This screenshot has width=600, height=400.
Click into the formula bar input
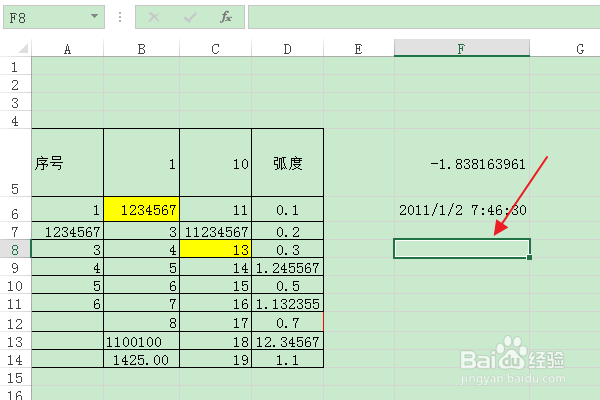pyautogui.click(x=424, y=17)
